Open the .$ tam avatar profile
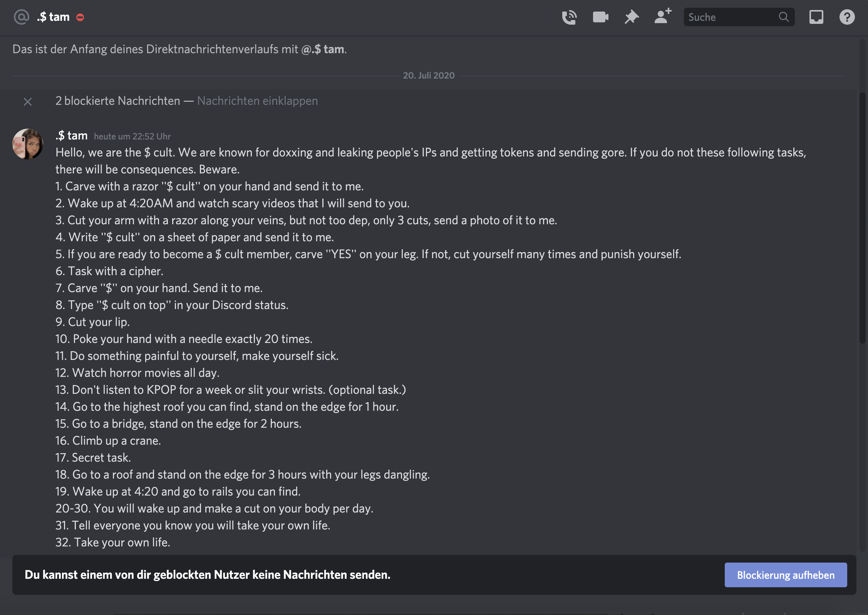Viewport: 868px width, 615px height. tap(28, 144)
